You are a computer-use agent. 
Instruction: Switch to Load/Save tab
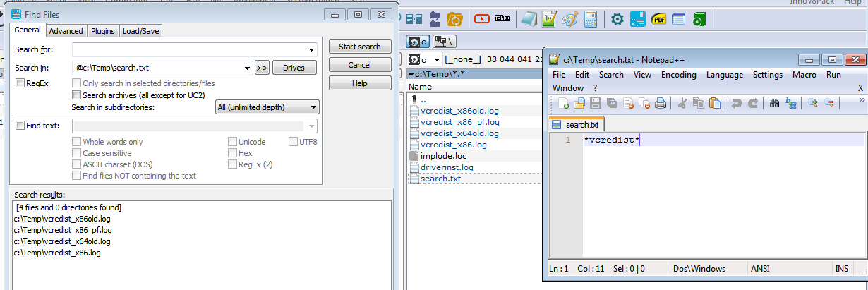(141, 31)
